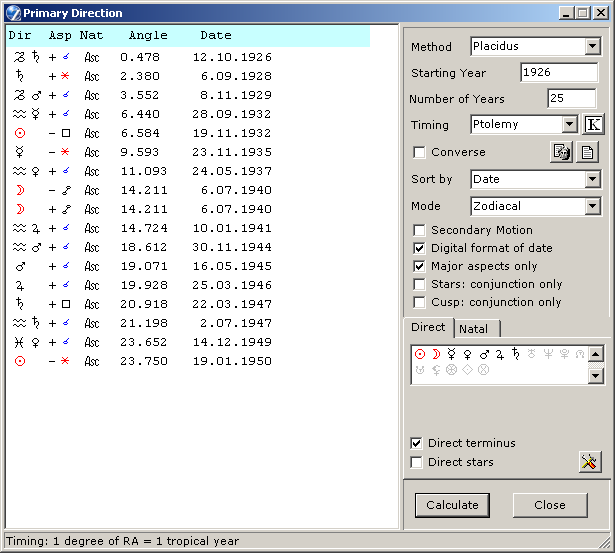Image resolution: width=615 pixels, height=553 pixels.
Task: Click the Starting Year field with 1926
Action: click(x=559, y=73)
